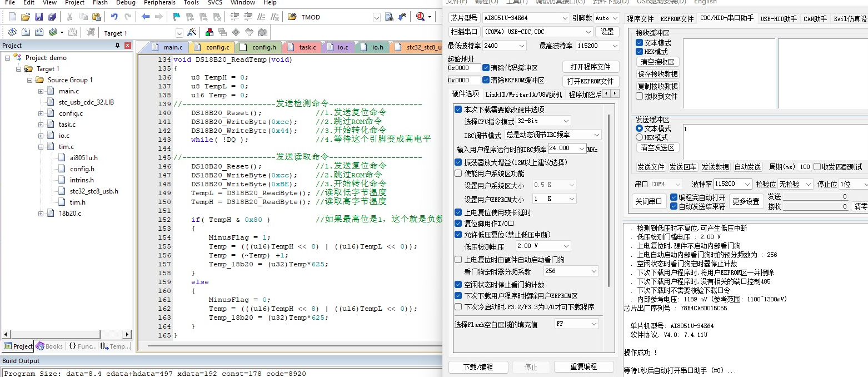Screen dimensions: 868x377
Task: Open the Flash menu in Keil
Action: click(100, 3)
